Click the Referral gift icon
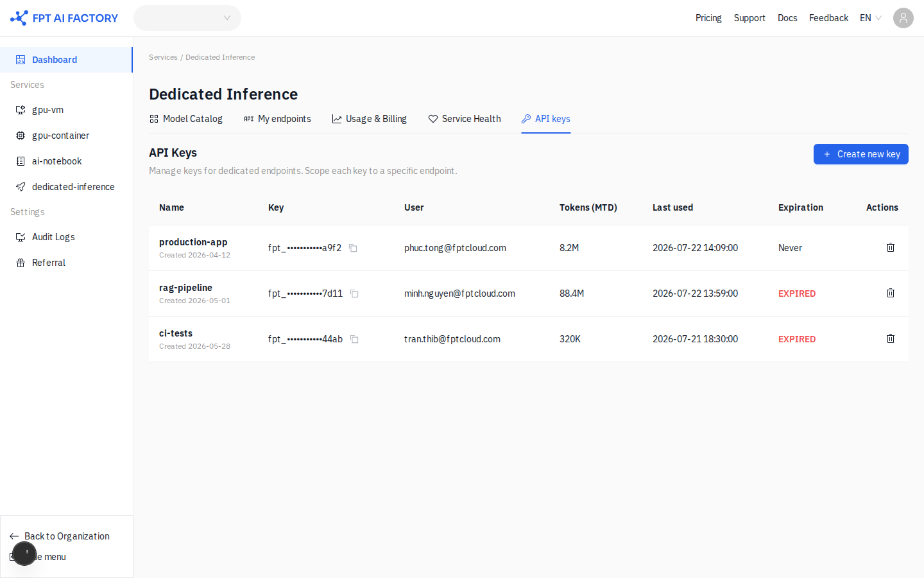The height and width of the screenshot is (578, 924). click(x=21, y=263)
